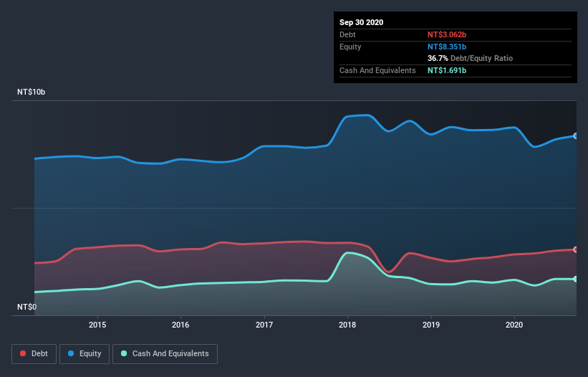Click the Cash And Equivalents tooltip label
Screen dimensions: 588x377
pyautogui.click(x=377, y=70)
